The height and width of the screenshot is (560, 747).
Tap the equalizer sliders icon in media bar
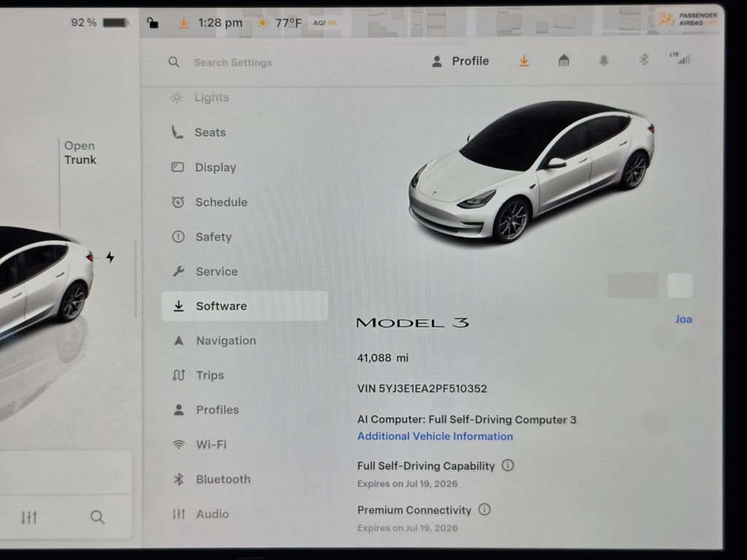(x=29, y=517)
